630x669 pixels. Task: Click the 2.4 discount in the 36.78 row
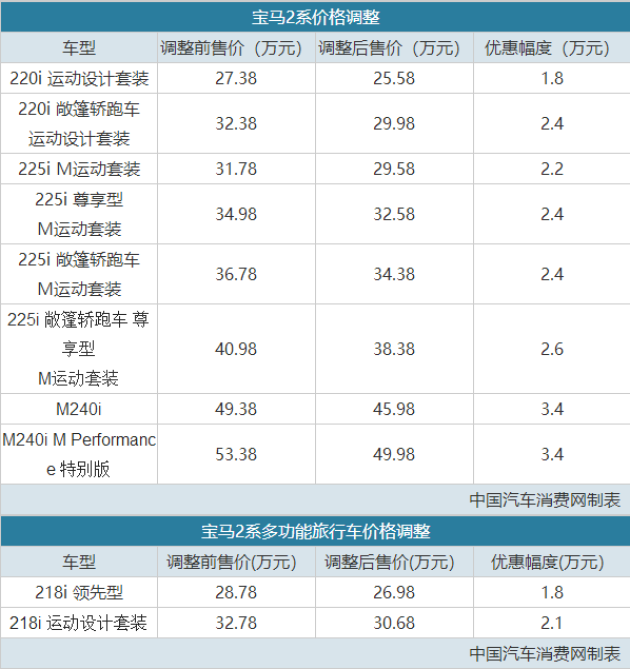[552, 274]
